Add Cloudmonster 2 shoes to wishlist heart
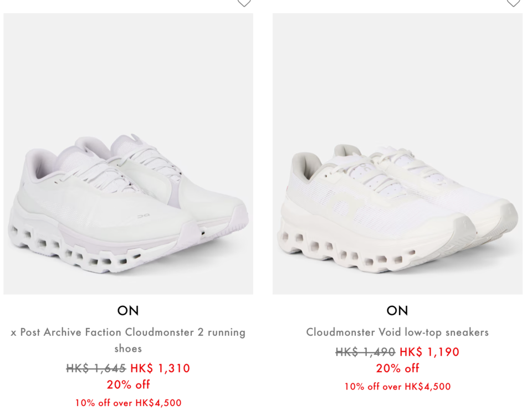This screenshot has height=415, width=532. [244, 3]
